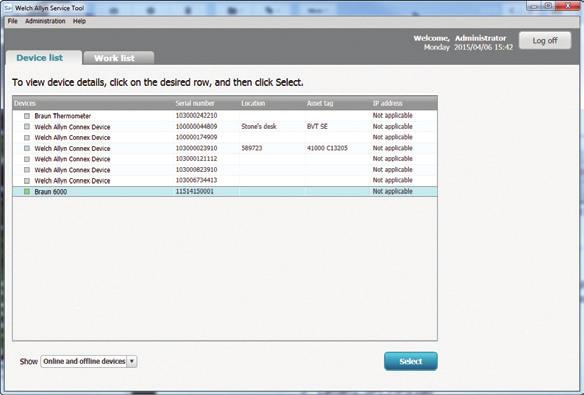This screenshot has height=395, width=584.
Task: Click Welch Allyn Connex Device with serial 100000174909
Action: (x=72, y=138)
